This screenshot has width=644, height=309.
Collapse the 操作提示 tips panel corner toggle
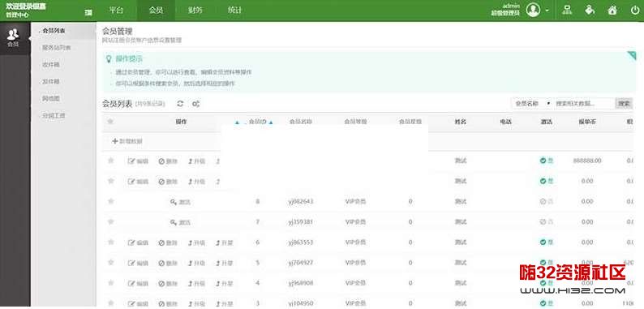tap(632, 56)
